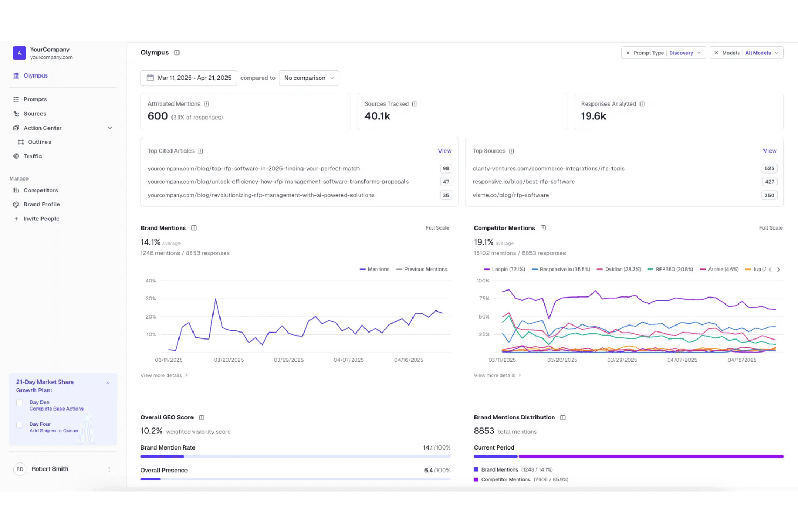Expand the Action Center menu chevron
The image size is (798, 532).
tap(110, 128)
